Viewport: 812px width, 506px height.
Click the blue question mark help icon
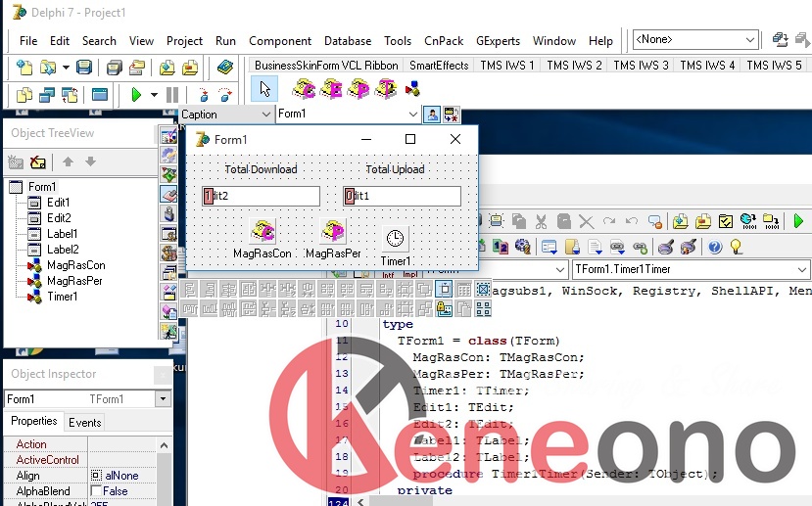click(715, 248)
